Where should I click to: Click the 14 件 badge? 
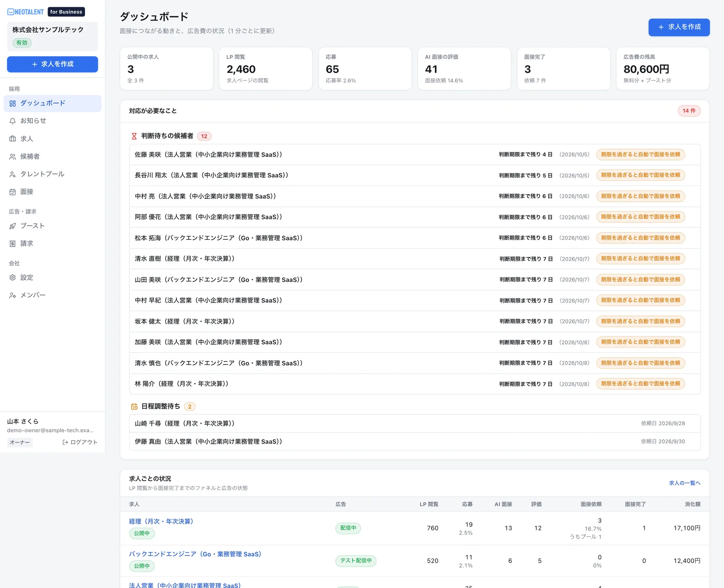(x=689, y=111)
